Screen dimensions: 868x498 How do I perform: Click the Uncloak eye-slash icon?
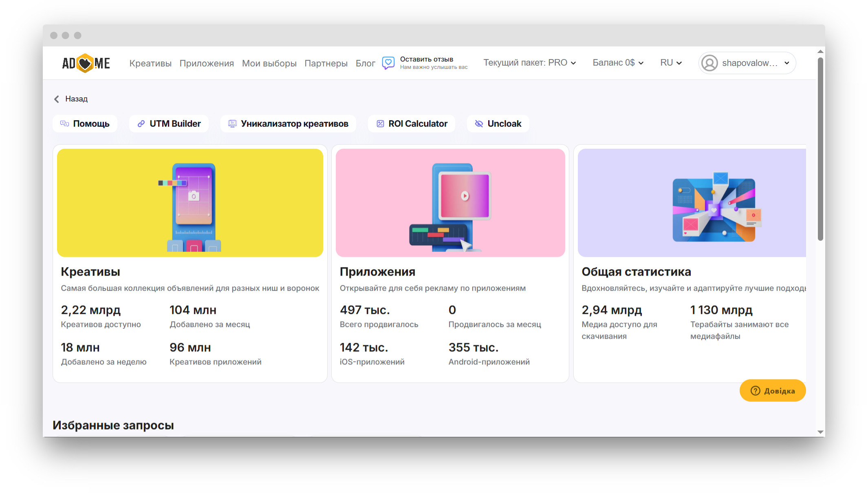(x=479, y=123)
